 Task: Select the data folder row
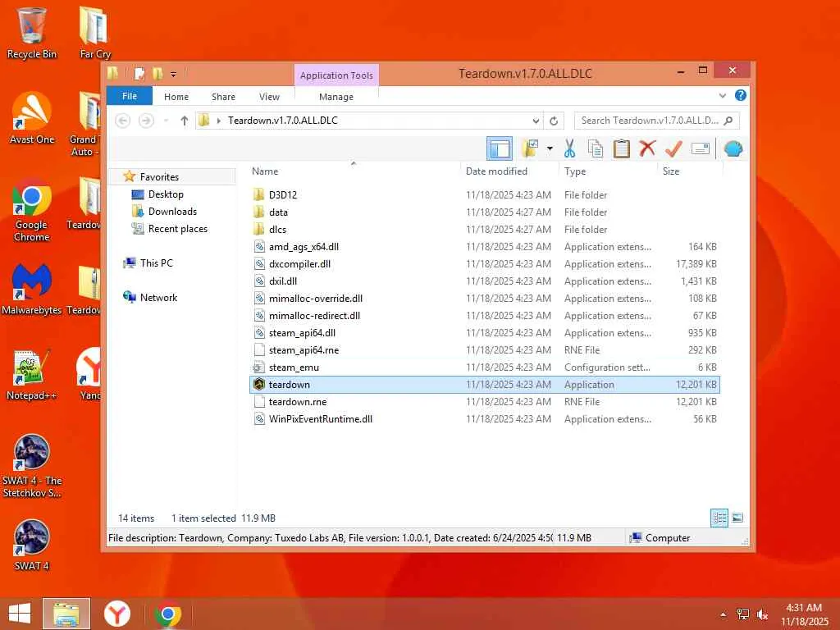pos(484,212)
